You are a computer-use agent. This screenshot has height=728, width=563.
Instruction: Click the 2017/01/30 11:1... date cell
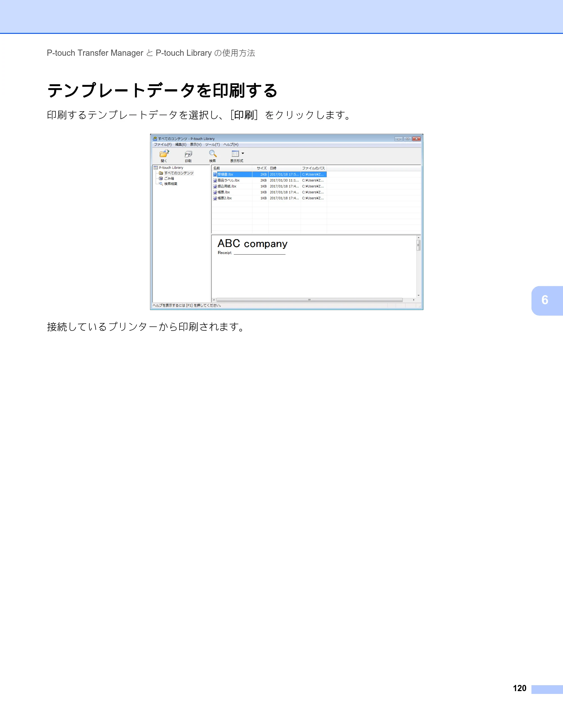click(x=284, y=180)
